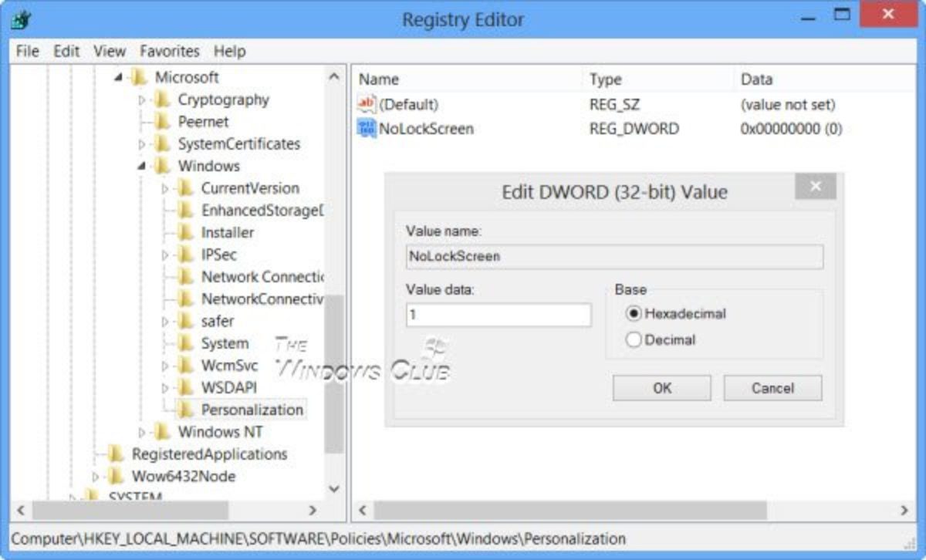Click the RegisteredApplications folder icon
Viewport: 926px width, 560px height.
click(116, 454)
